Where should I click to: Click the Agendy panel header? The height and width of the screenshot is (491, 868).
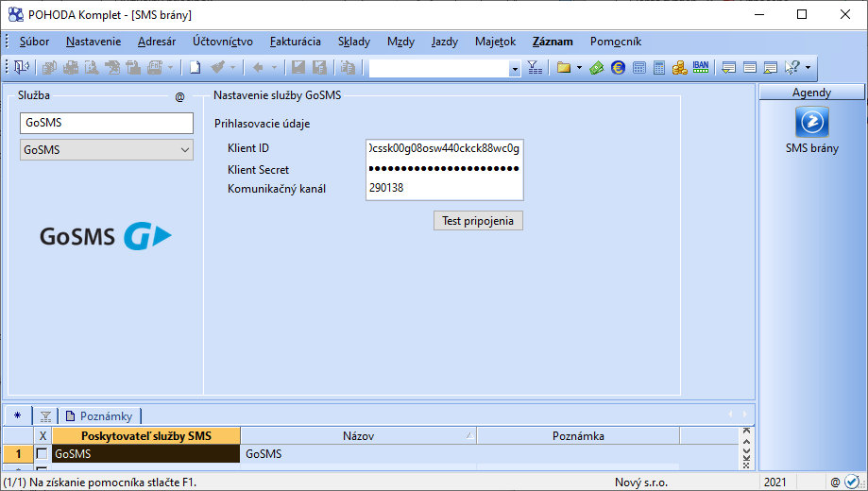[811, 93]
